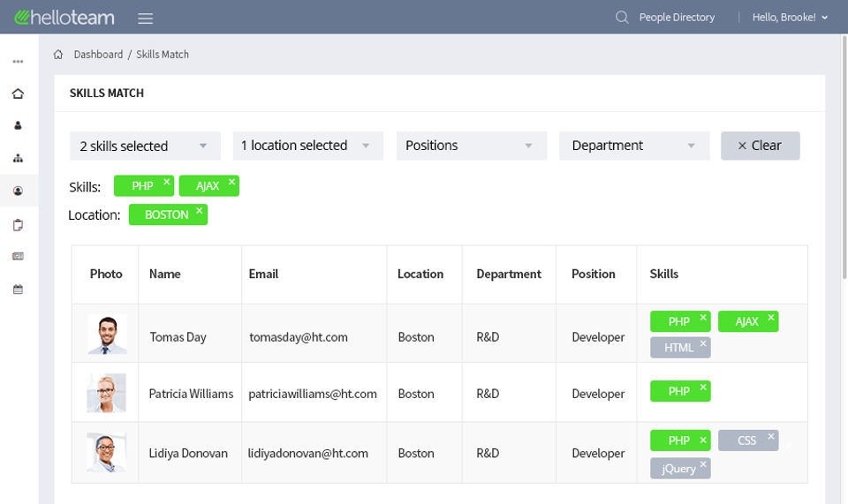Screen dimensions: 848x504
Task: Click the search magnifier icon in header
Action: point(622,18)
